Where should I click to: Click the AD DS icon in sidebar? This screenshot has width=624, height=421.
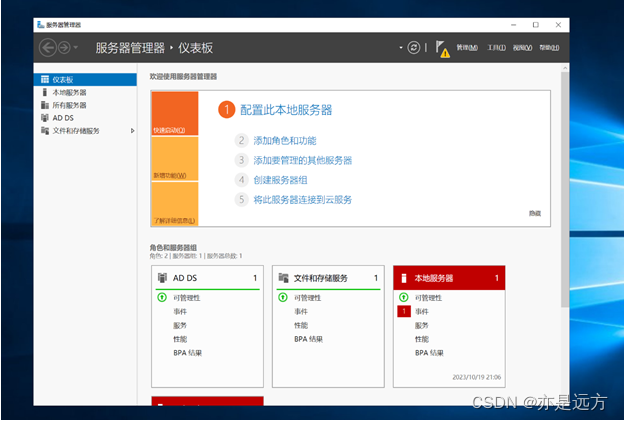pyautogui.click(x=45, y=118)
